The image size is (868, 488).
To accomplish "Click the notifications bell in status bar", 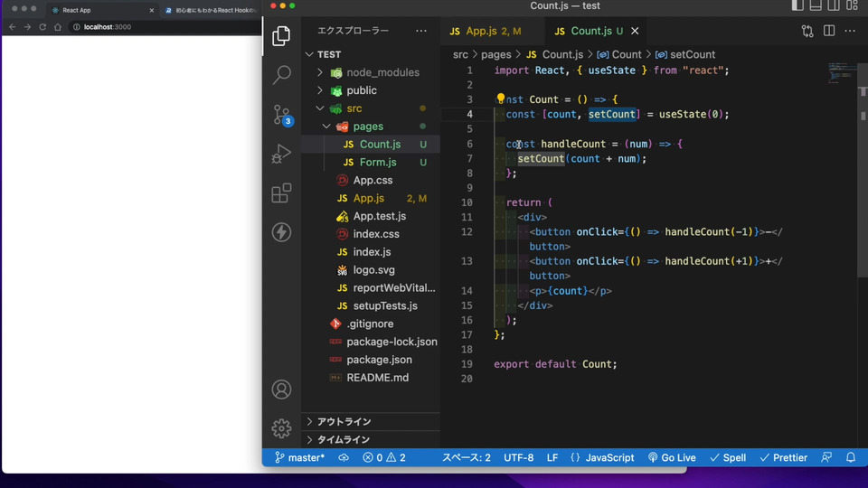I will 850,457.
